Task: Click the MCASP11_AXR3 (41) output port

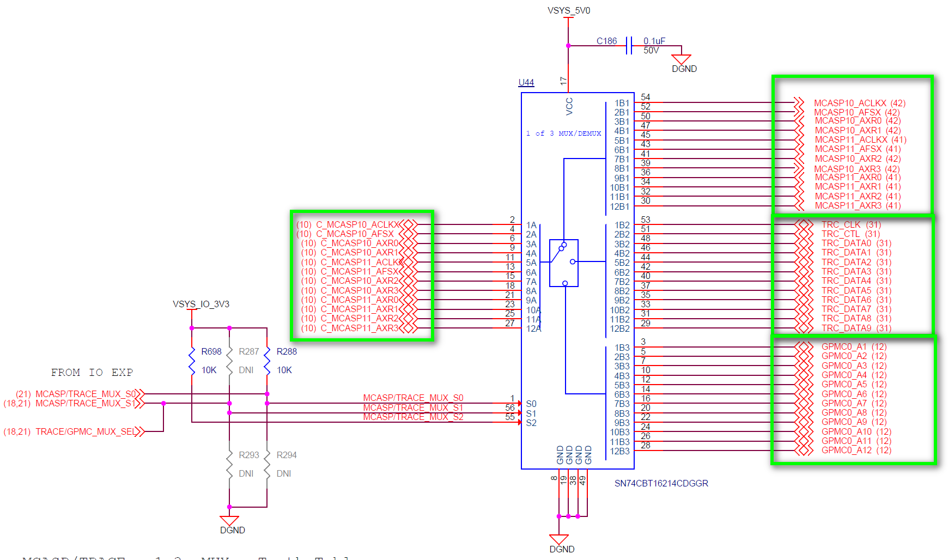Action: click(x=848, y=205)
